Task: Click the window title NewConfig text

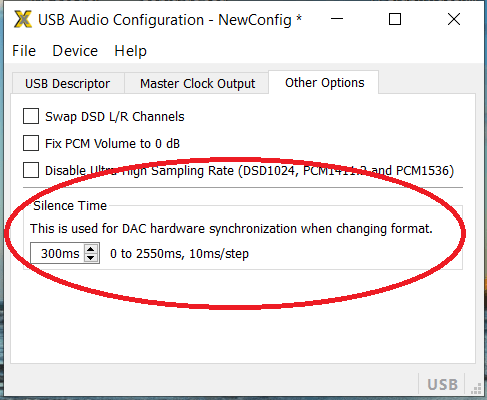Action: click(x=255, y=20)
